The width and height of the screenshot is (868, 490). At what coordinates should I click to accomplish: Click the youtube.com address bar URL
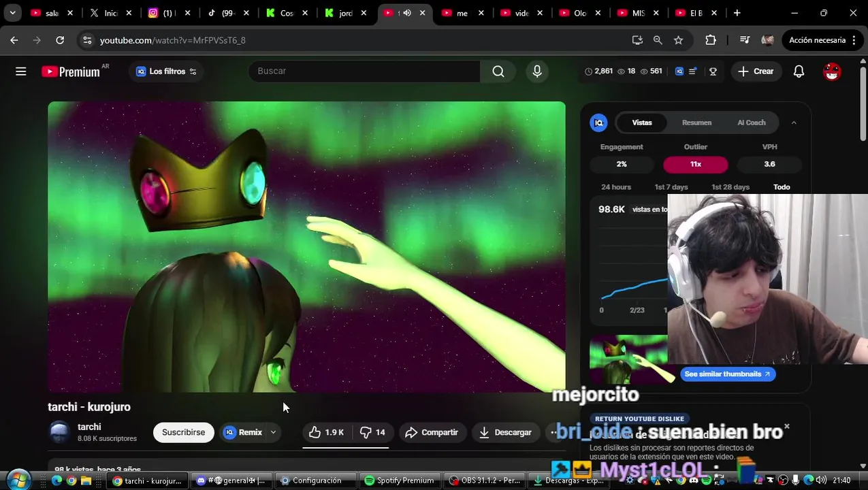173,40
